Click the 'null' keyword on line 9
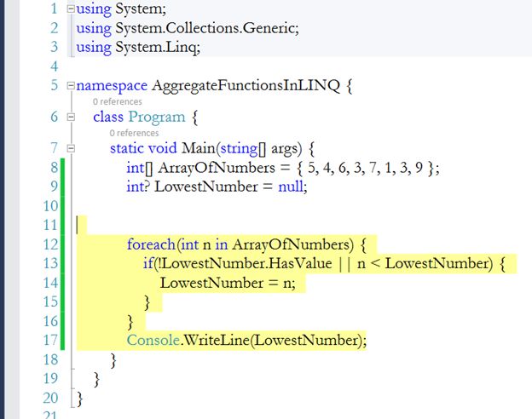The height and width of the screenshot is (419, 532). tap(291, 187)
